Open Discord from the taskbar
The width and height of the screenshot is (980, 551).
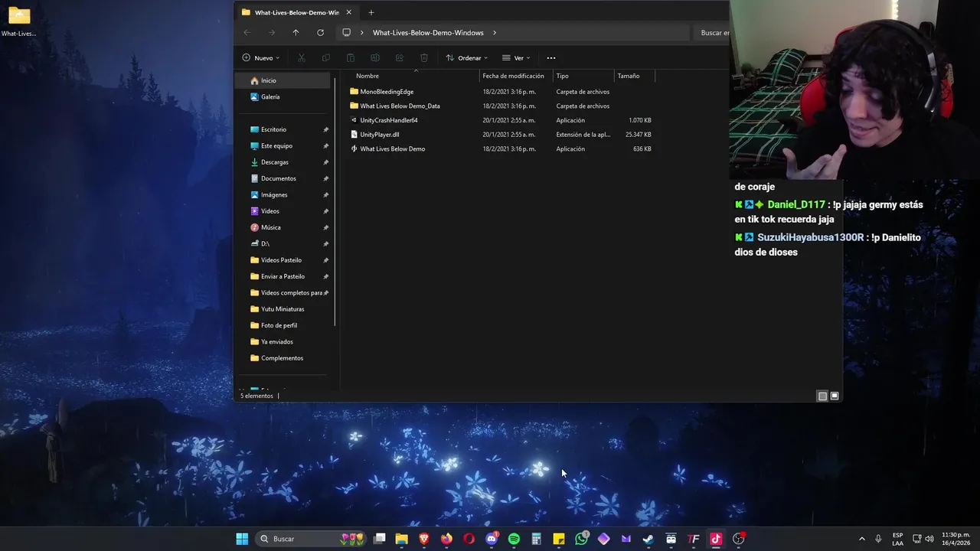pos(492,539)
